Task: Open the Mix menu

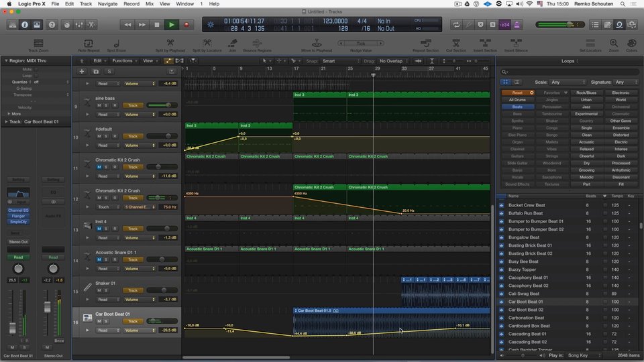Action: (150, 4)
